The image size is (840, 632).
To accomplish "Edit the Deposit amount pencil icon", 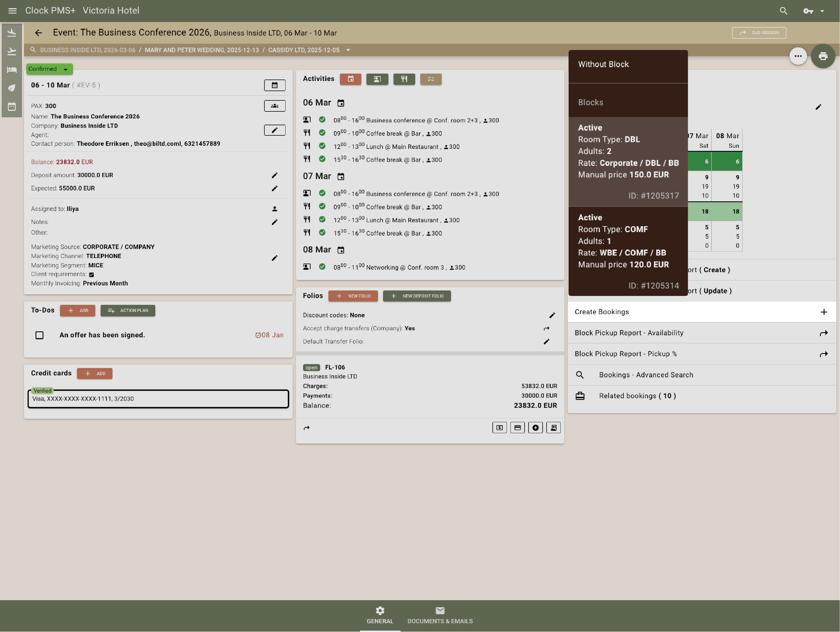I will [x=274, y=175].
